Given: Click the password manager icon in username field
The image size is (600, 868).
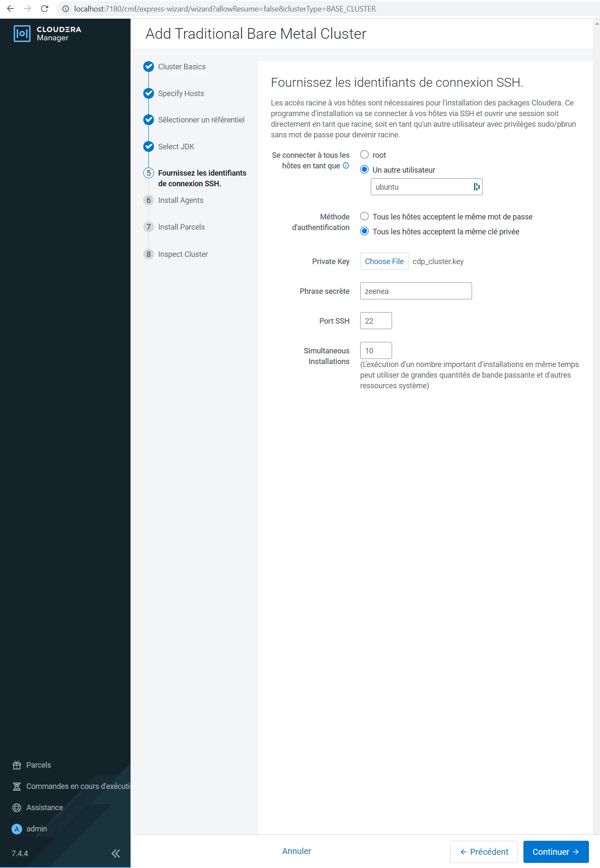Looking at the screenshot, I should [477, 187].
